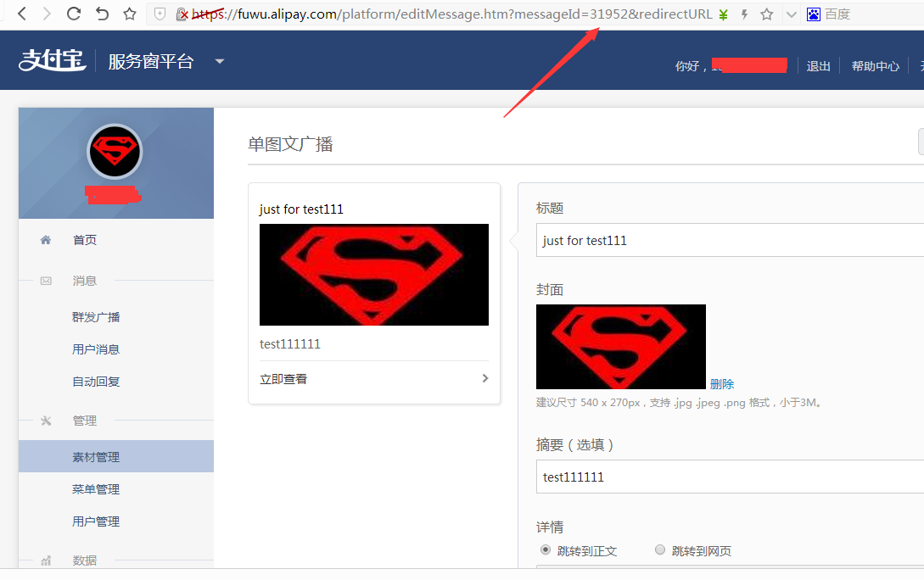Screen dimensions: 924x580
Task: Click the wrench tools icon beside 管理
Action: coord(46,421)
